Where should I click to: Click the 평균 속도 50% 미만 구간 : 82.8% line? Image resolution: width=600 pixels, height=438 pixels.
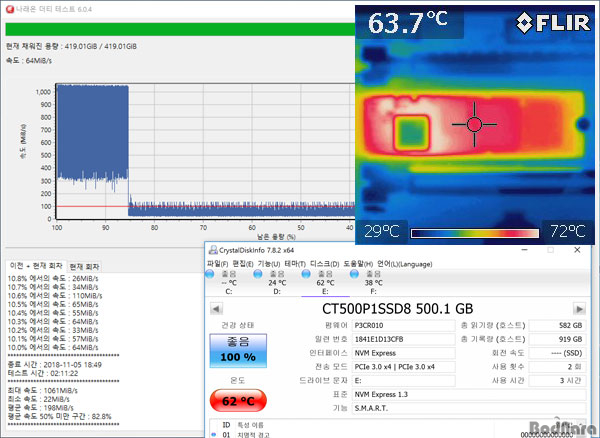pyautogui.click(x=59, y=417)
